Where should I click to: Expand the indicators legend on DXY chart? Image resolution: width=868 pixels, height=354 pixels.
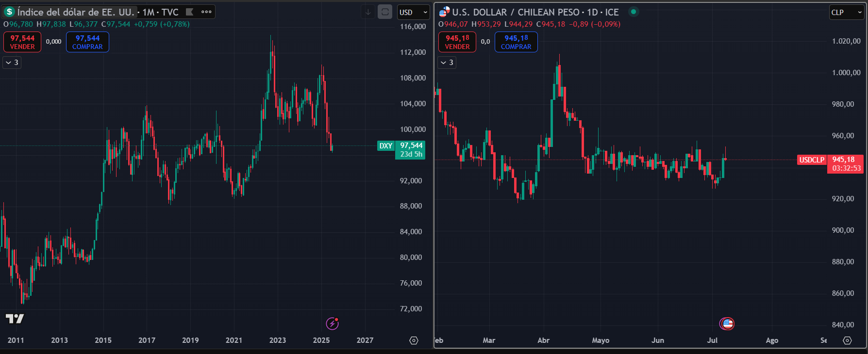[12, 63]
